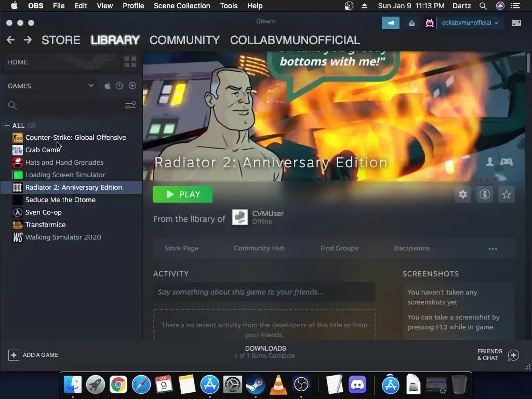Open the friend inbox envelope icon
The image size is (532, 399).
(x=411, y=23)
